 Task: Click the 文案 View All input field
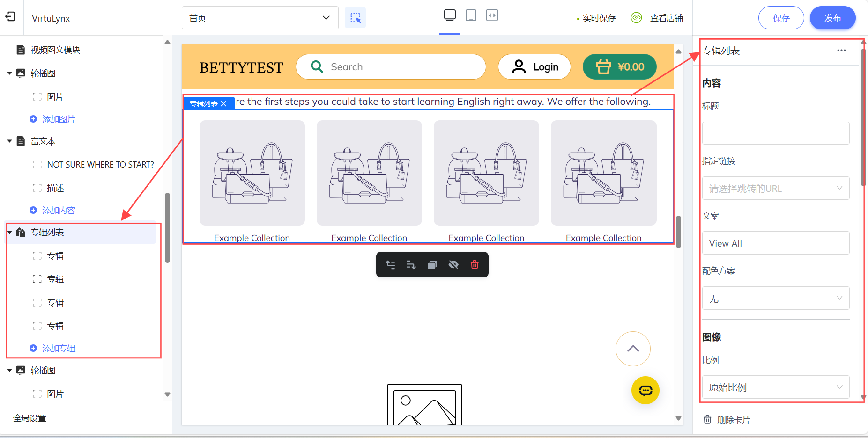pyautogui.click(x=776, y=243)
